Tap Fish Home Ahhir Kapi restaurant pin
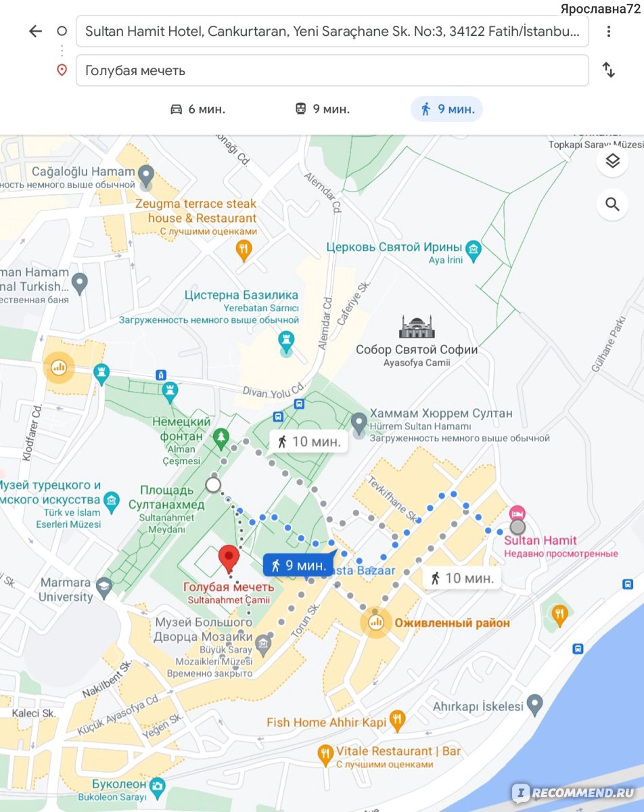This screenshot has height=812, width=644. [398, 721]
